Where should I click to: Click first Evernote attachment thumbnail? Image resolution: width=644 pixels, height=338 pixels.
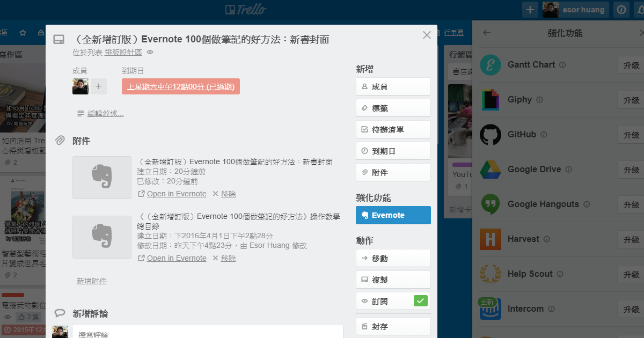click(x=102, y=178)
